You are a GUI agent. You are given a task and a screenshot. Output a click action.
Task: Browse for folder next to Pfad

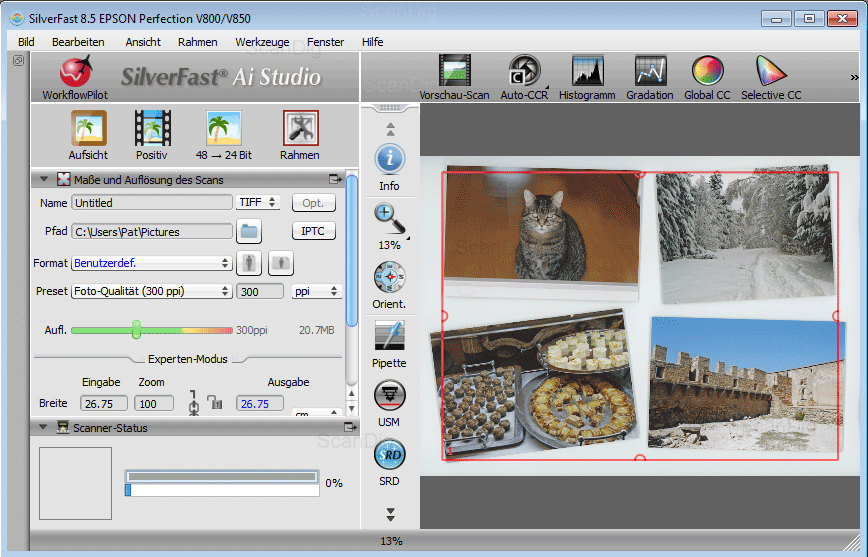[x=249, y=231]
